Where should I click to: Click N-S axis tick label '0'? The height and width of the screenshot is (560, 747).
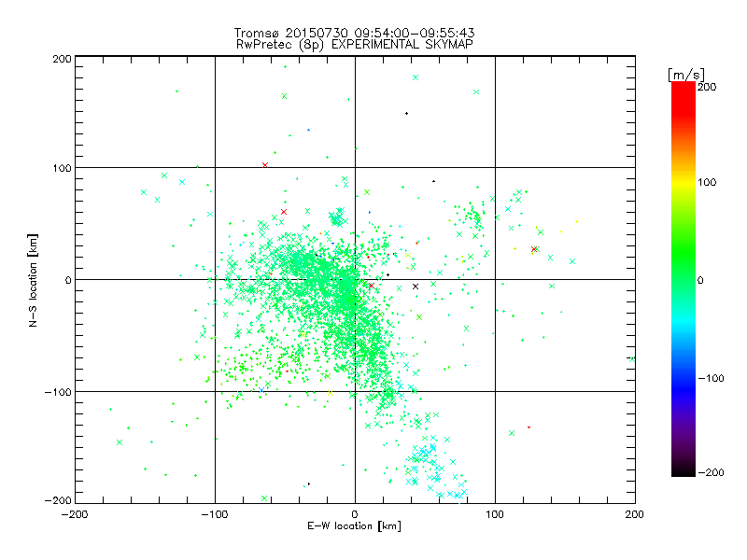point(68,280)
